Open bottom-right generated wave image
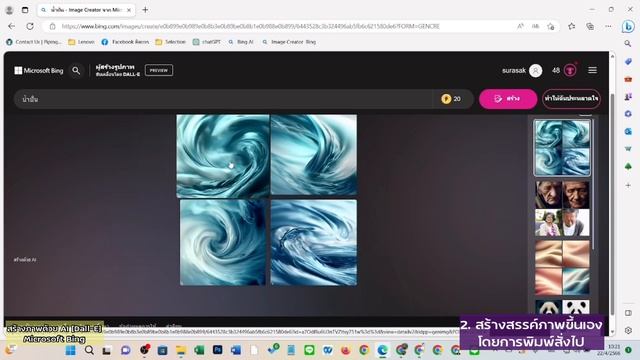The height and width of the screenshot is (360, 640). (314, 242)
